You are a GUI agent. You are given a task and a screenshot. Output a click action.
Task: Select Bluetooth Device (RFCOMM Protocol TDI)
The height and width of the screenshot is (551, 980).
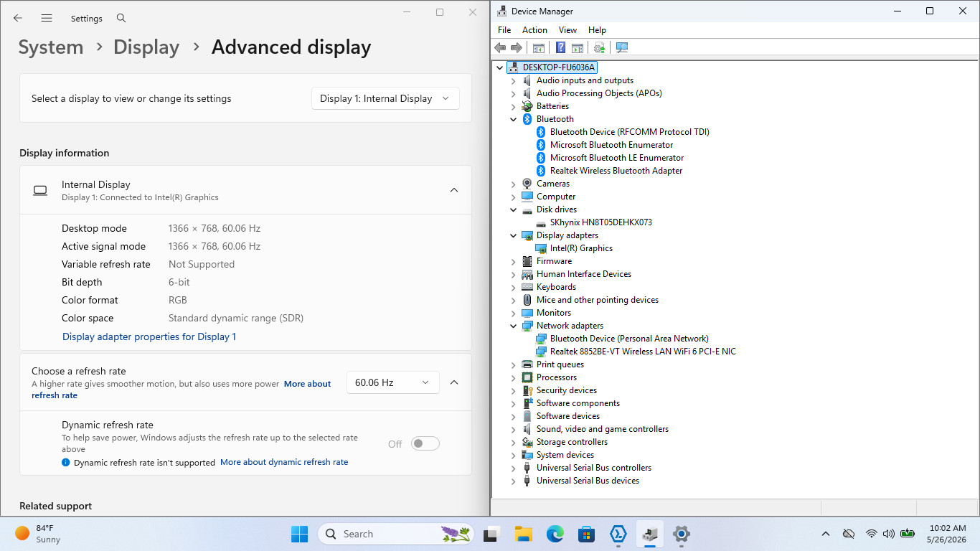click(630, 132)
